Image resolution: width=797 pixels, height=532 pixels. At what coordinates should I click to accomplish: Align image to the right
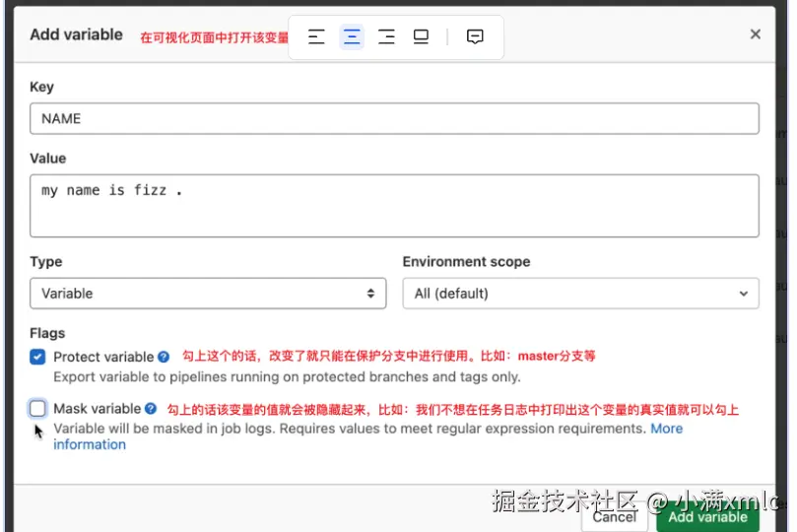(x=386, y=36)
